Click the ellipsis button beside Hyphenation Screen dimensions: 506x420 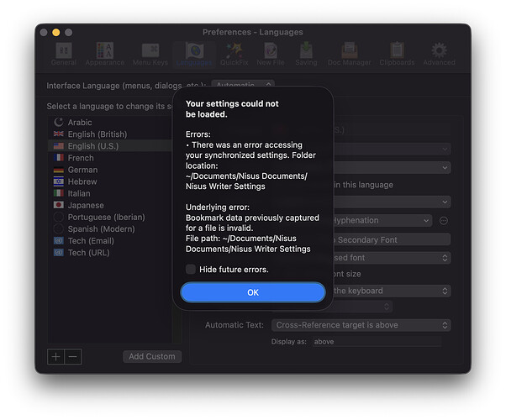(444, 221)
